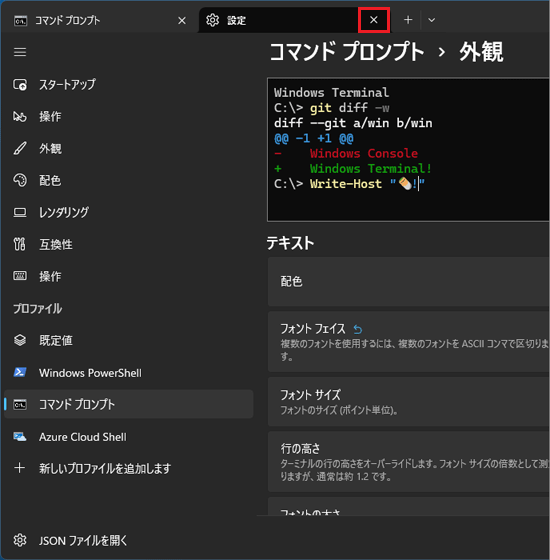The width and height of the screenshot is (550, 560).
Task: Click the スタートアップ startup icon
Action: point(20,85)
